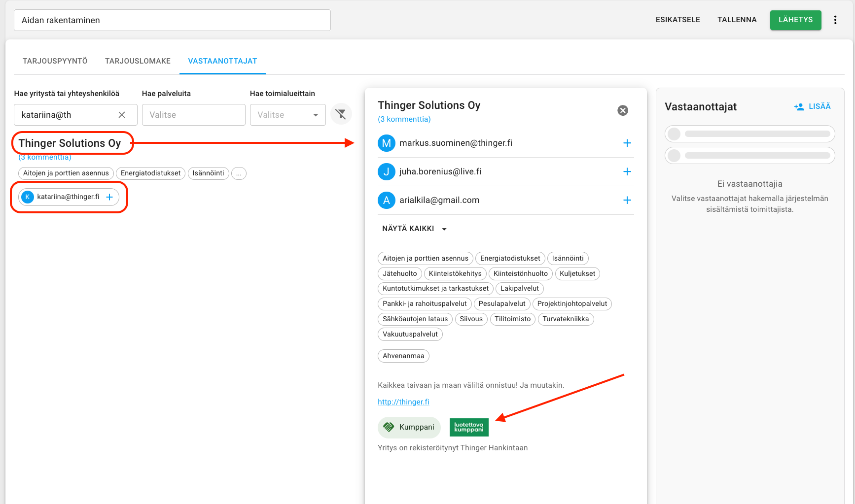This screenshot has width=855, height=504.
Task: Add juha.borenius@live.fi as recipient
Action: (627, 171)
